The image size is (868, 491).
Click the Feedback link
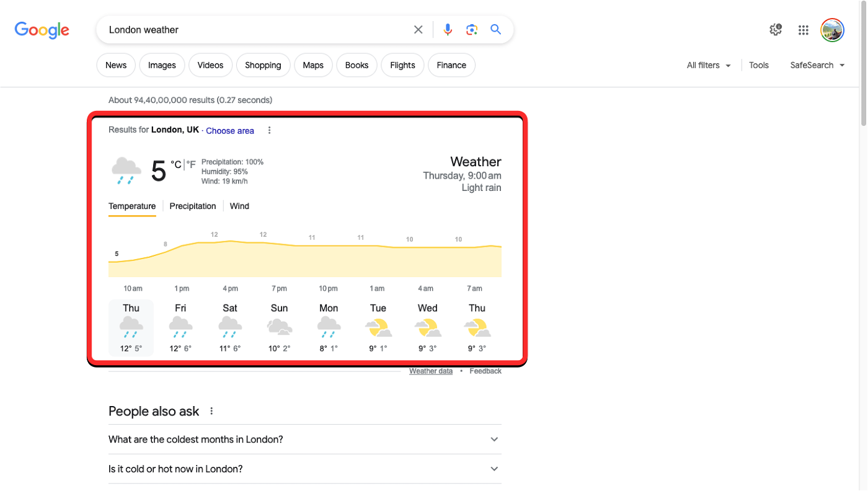pyautogui.click(x=485, y=371)
